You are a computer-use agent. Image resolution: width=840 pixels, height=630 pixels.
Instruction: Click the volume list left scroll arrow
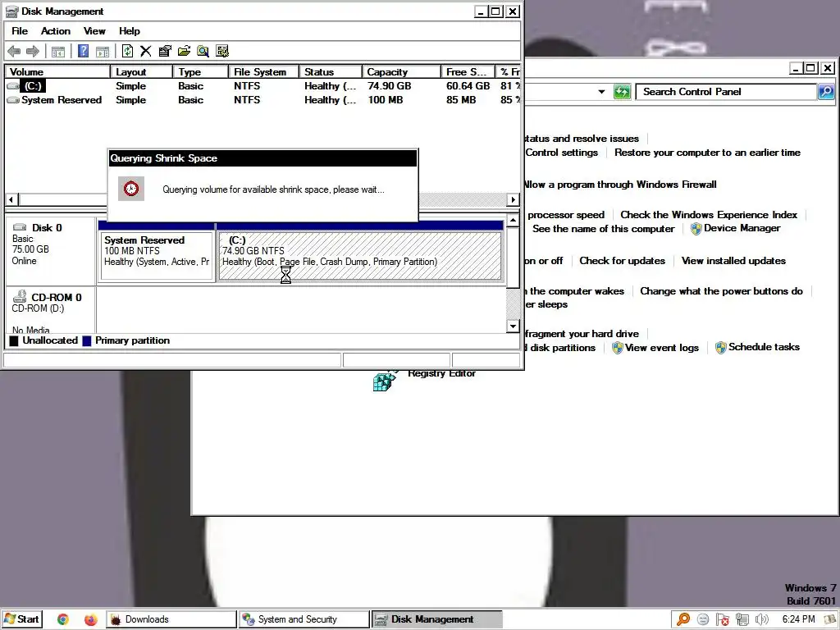(x=11, y=199)
